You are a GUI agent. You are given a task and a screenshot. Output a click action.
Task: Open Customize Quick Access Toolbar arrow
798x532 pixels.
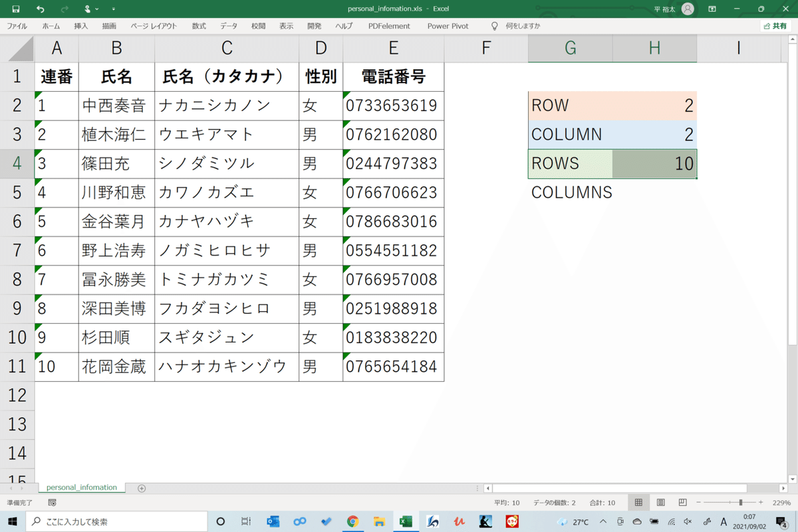click(113, 9)
